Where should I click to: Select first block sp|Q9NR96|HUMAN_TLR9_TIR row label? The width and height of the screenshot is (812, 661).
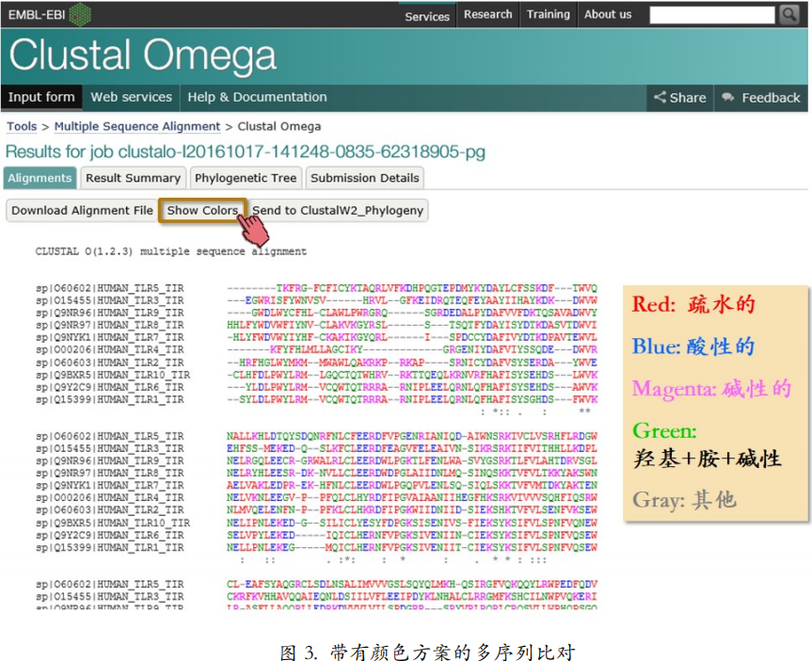[x=110, y=314]
